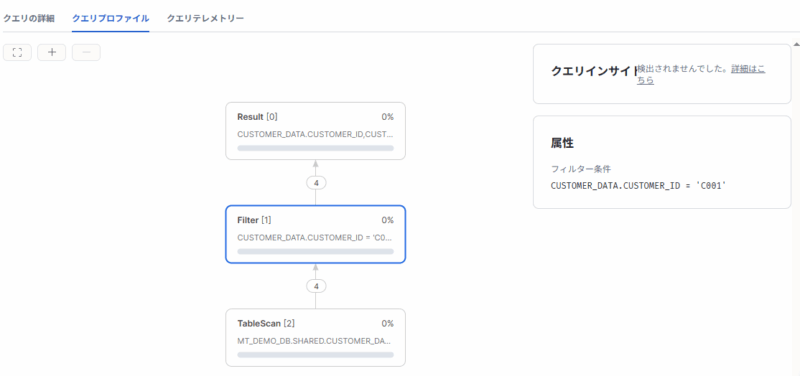Click the 0% value in Filter node
The image size is (800, 376).
click(x=387, y=220)
